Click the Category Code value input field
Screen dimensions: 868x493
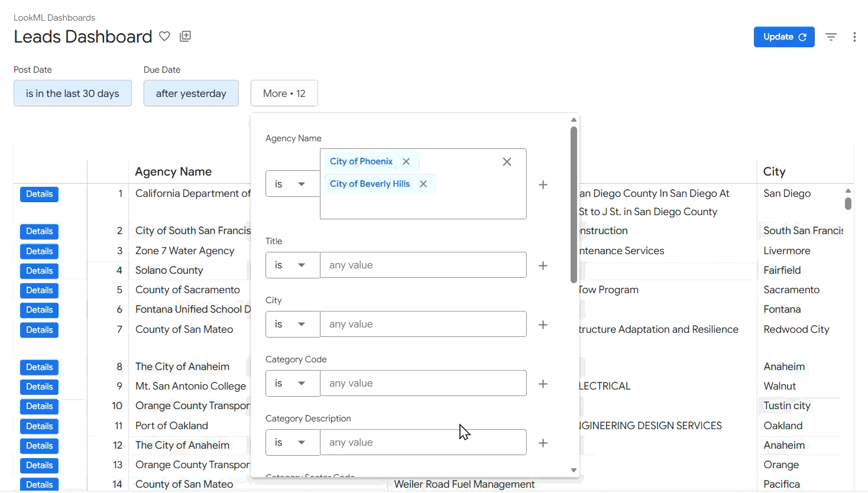pos(423,383)
